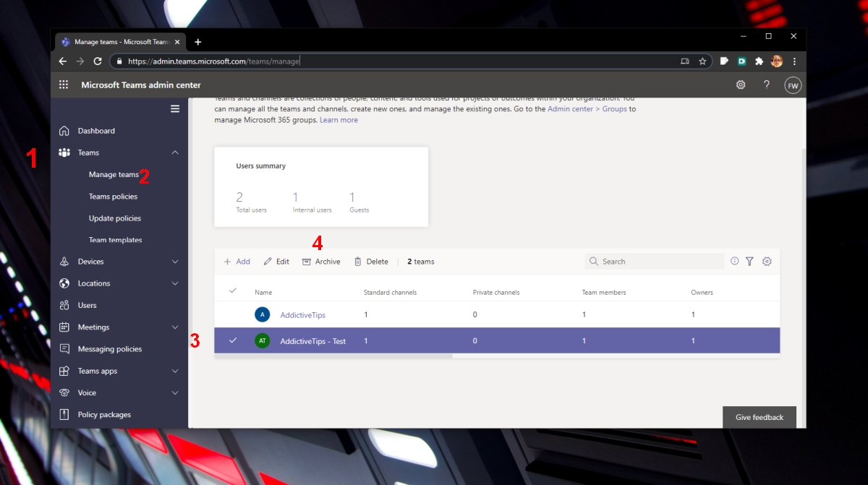Click the AddictiveTips team avatar A
This screenshot has width=868, height=485.
point(262,314)
